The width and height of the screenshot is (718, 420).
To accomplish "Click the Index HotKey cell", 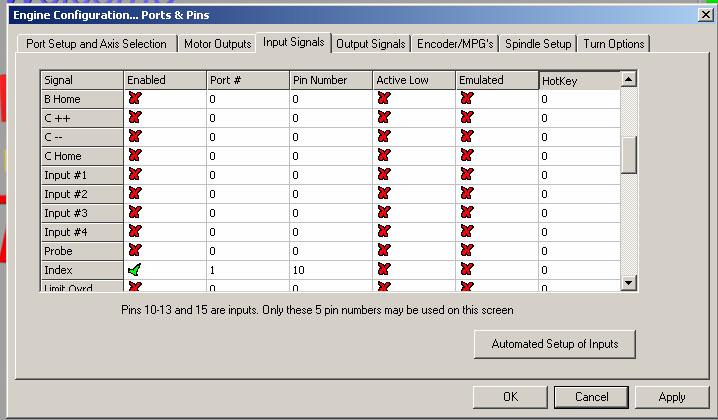I will pyautogui.click(x=579, y=270).
